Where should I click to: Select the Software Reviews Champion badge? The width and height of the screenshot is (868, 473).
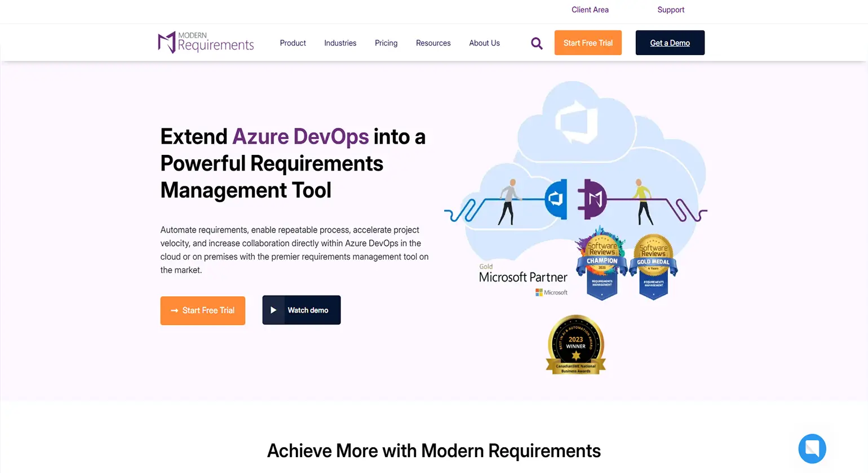(x=601, y=262)
